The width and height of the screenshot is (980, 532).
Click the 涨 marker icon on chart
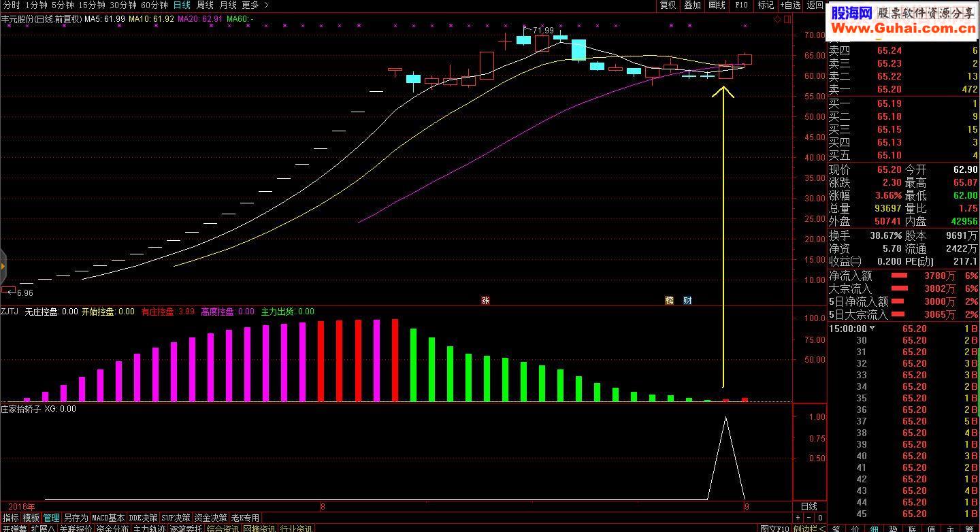(x=485, y=300)
